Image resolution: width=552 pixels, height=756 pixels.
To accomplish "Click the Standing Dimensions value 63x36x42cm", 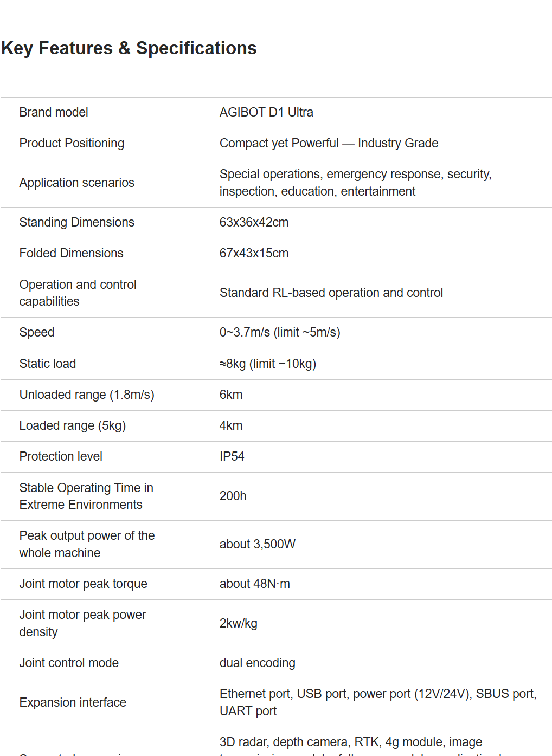I will click(254, 222).
